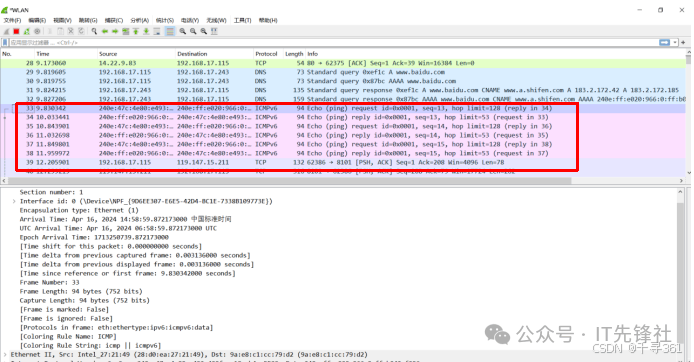Stop capture with the red square icon
The height and width of the screenshot is (362, 694).
click(x=16, y=31)
